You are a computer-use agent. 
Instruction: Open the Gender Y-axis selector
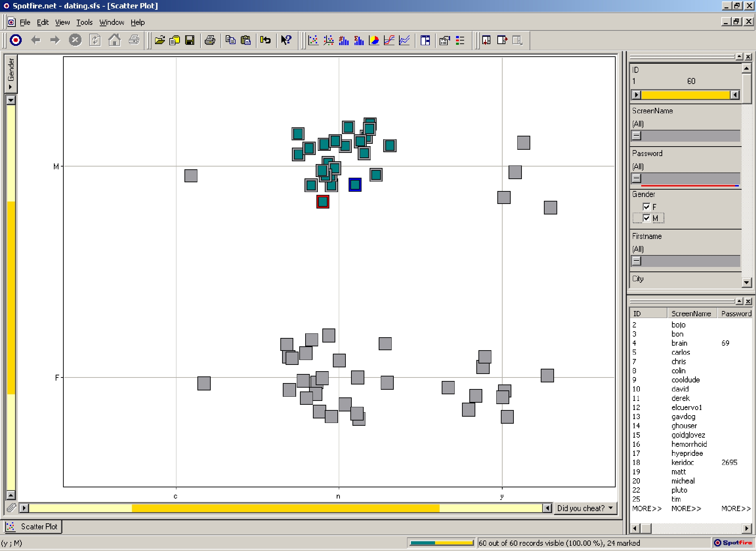point(11,73)
